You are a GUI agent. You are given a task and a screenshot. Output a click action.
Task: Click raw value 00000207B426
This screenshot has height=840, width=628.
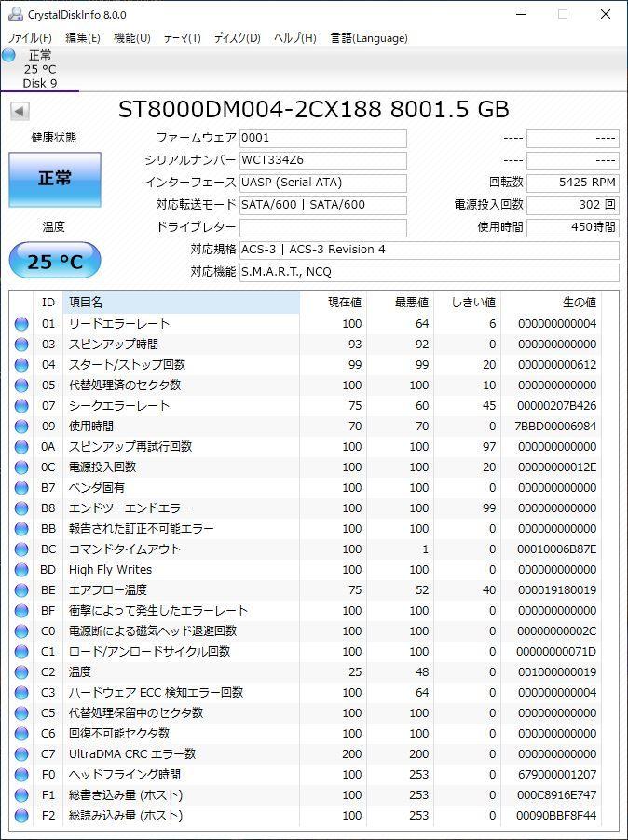click(x=557, y=406)
